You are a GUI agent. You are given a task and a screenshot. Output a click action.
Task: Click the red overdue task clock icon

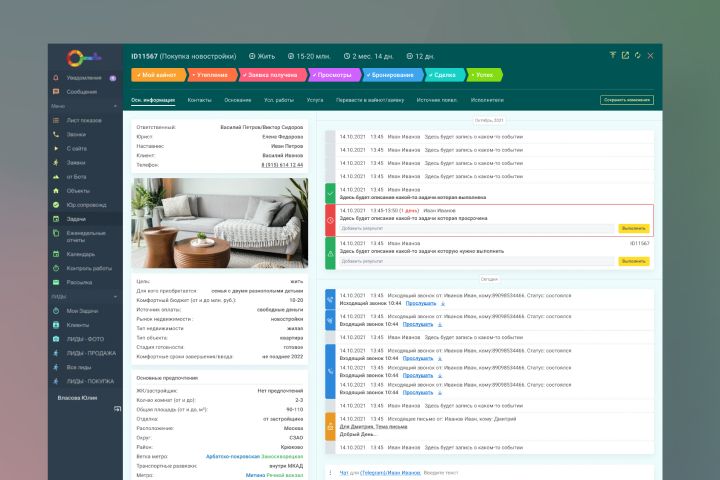[x=330, y=220]
